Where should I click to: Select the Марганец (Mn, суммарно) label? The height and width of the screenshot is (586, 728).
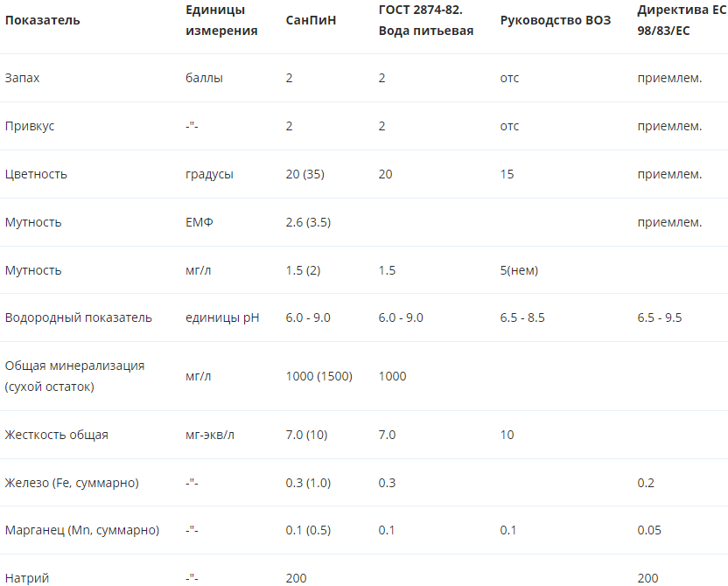(82, 530)
